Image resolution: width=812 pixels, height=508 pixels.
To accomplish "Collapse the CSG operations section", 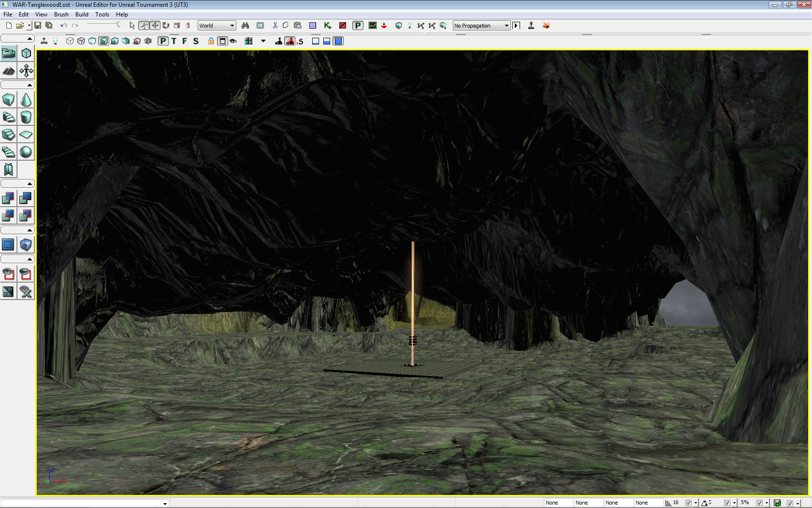I will tap(17, 183).
